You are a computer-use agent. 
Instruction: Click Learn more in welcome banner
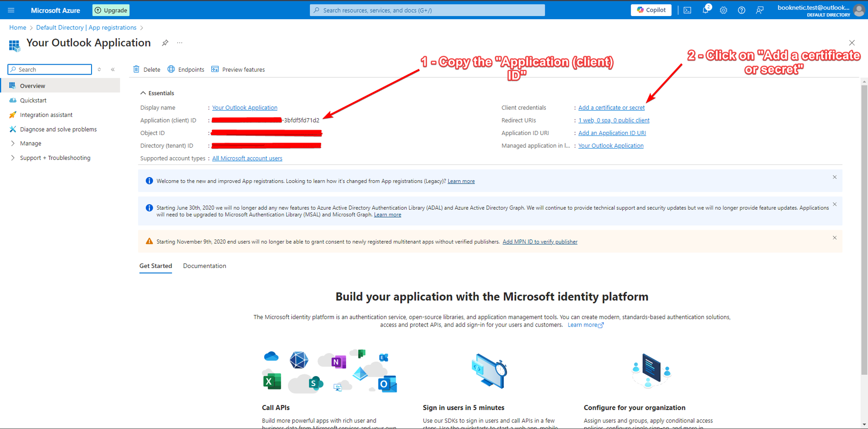click(461, 181)
